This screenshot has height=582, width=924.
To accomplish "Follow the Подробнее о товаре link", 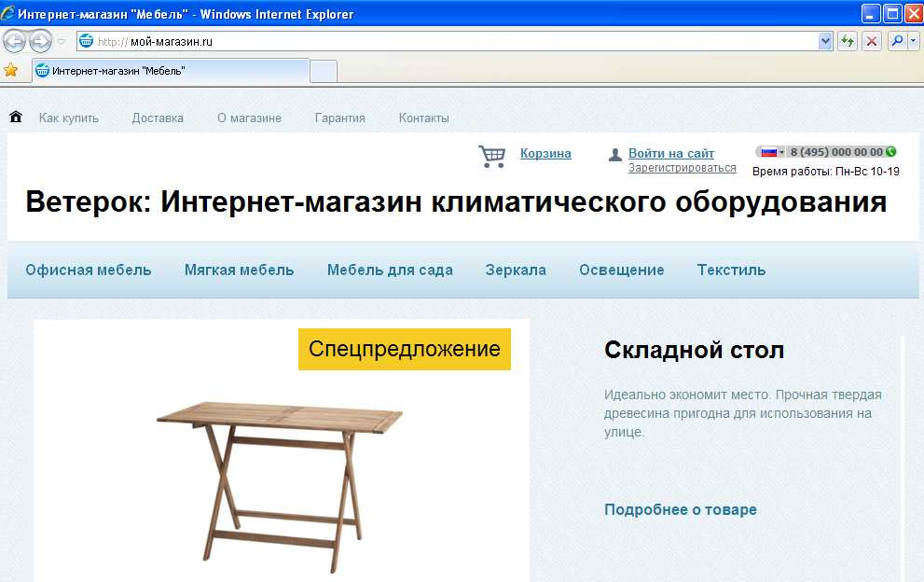I will coord(680,510).
